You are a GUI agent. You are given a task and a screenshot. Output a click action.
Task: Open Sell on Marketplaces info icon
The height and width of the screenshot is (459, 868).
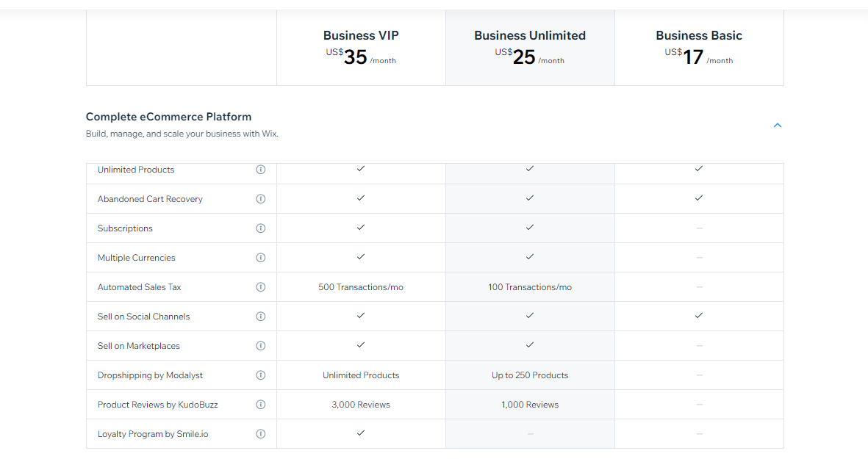click(260, 346)
